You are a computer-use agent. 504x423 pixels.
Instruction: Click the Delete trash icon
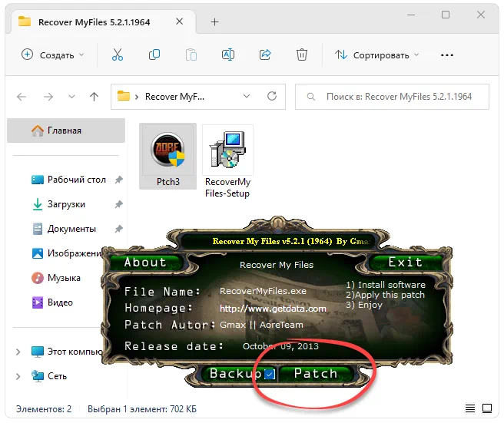[x=301, y=55]
